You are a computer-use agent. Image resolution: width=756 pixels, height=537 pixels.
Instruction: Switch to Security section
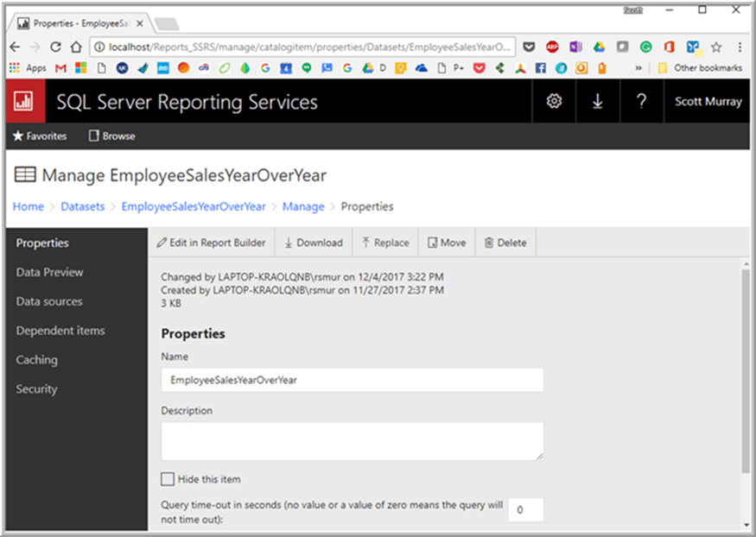36,389
